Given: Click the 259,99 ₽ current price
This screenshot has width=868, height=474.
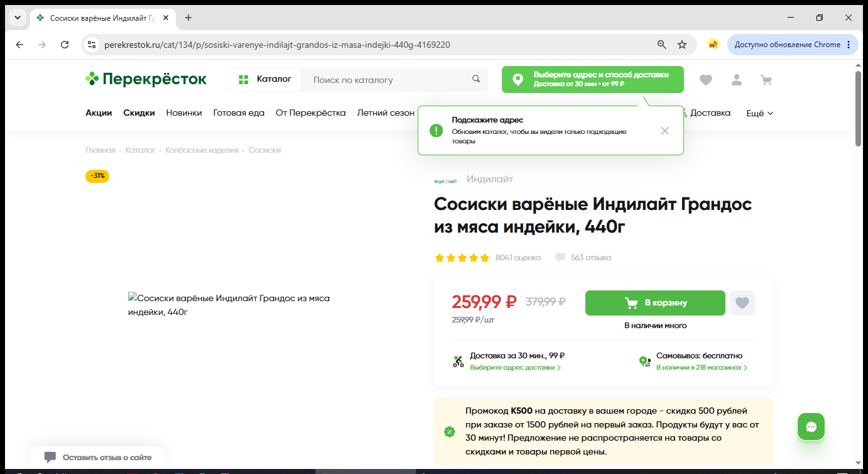Looking at the screenshot, I should (x=484, y=302).
